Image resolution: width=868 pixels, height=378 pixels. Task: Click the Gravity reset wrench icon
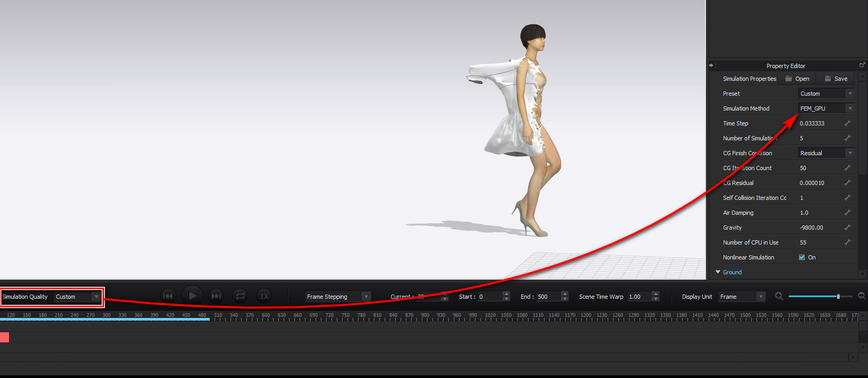pos(847,228)
